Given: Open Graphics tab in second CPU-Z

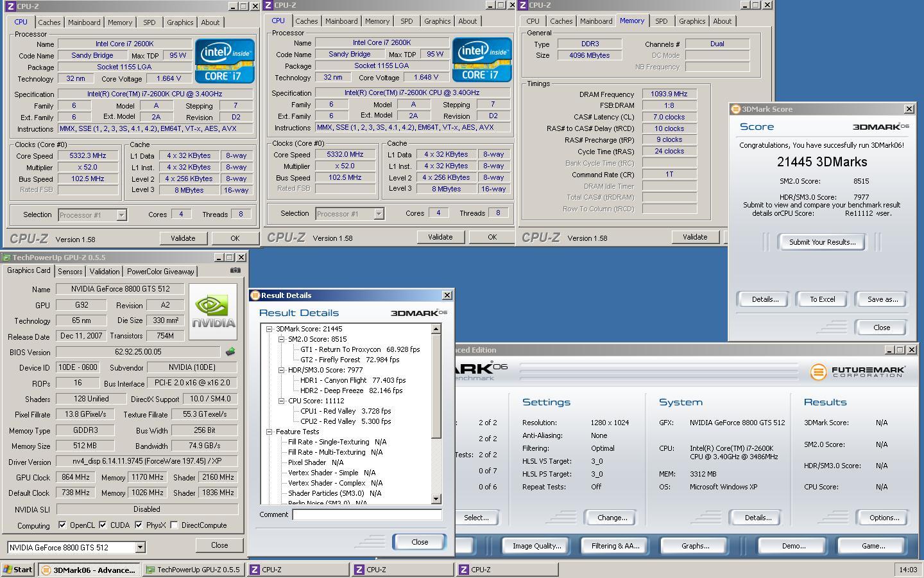Looking at the screenshot, I should click(x=437, y=21).
